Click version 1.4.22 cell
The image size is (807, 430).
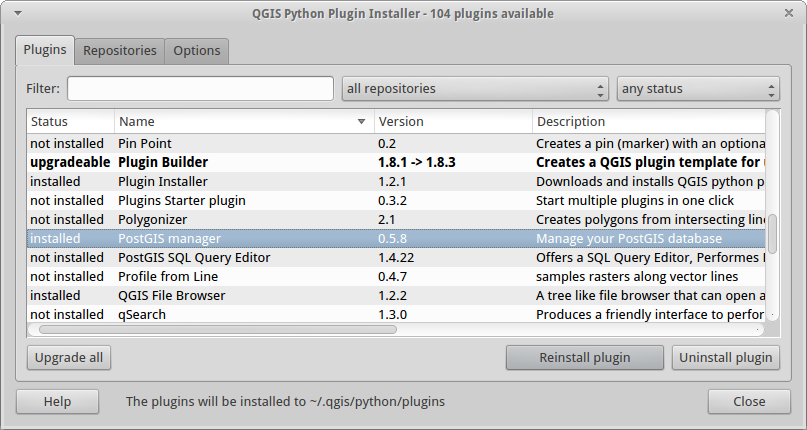(x=396, y=257)
